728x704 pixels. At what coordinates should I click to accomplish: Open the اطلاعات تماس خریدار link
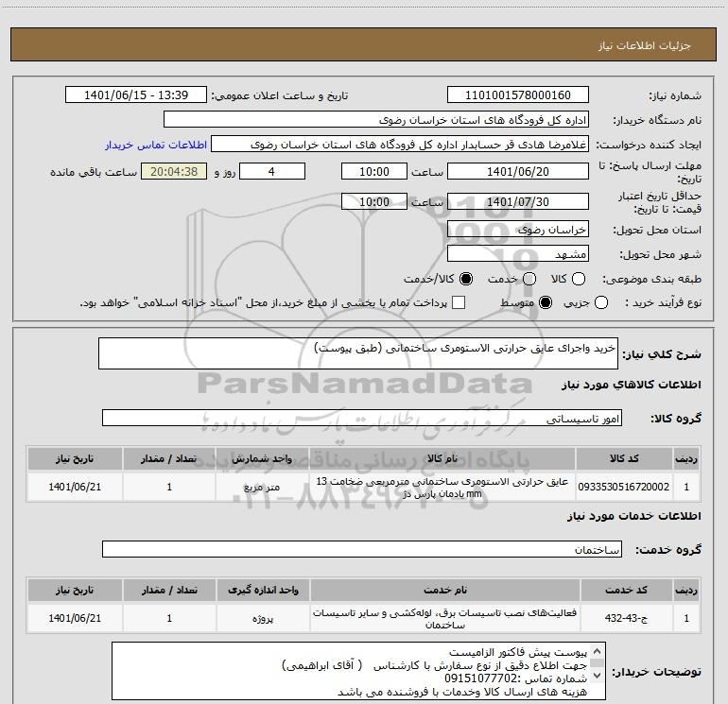click(x=156, y=145)
